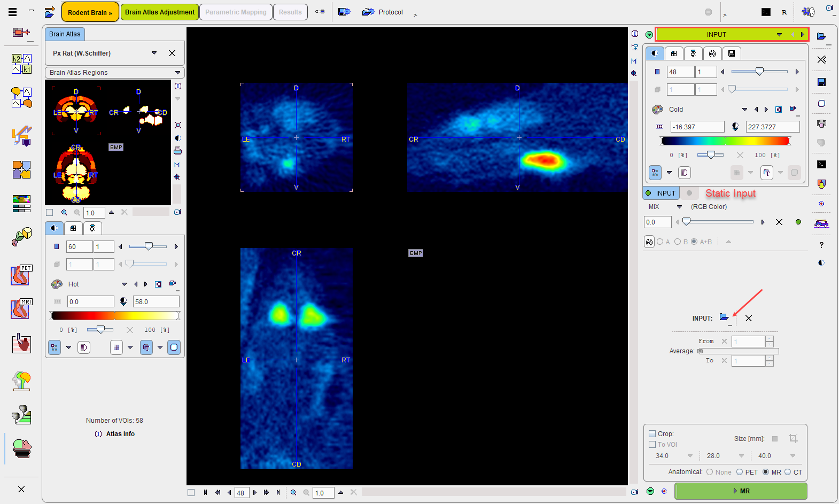Select the Brain Atlas panel tab

click(x=65, y=34)
